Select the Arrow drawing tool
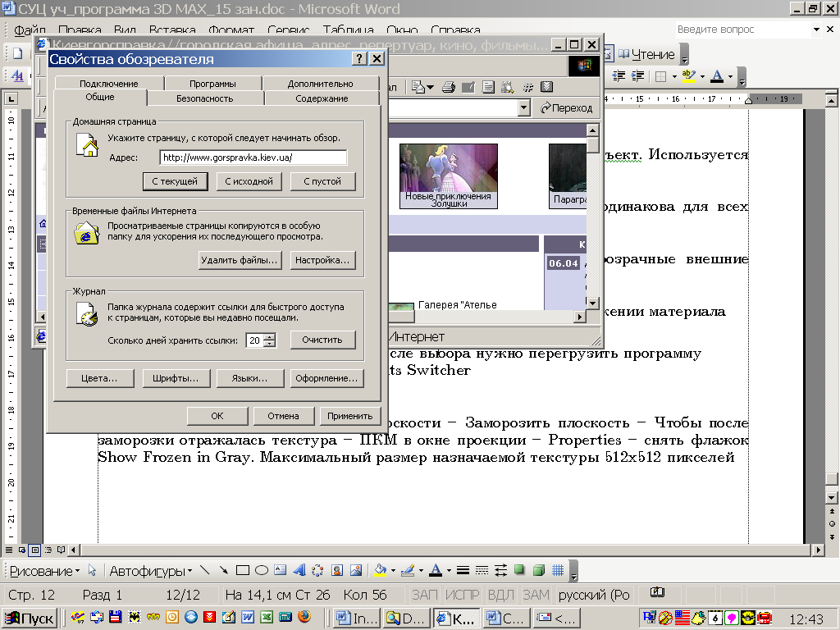Image resolution: width=840 pixels, height=630 pixels. pos(223,571)
